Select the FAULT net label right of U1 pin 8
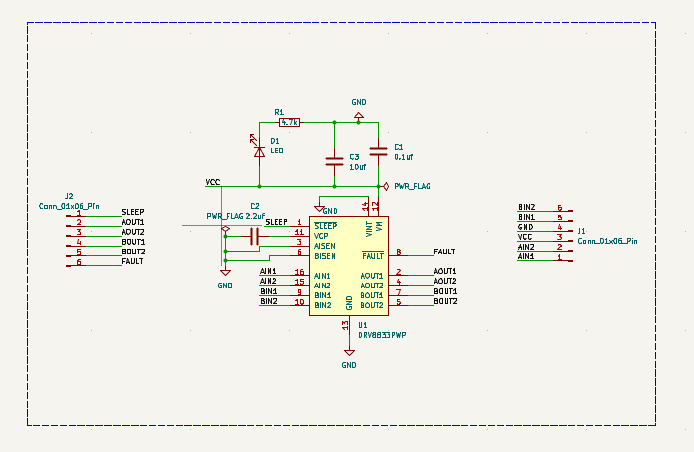The width and height of the screenshot is (694, 452). [x=444, y=251]
